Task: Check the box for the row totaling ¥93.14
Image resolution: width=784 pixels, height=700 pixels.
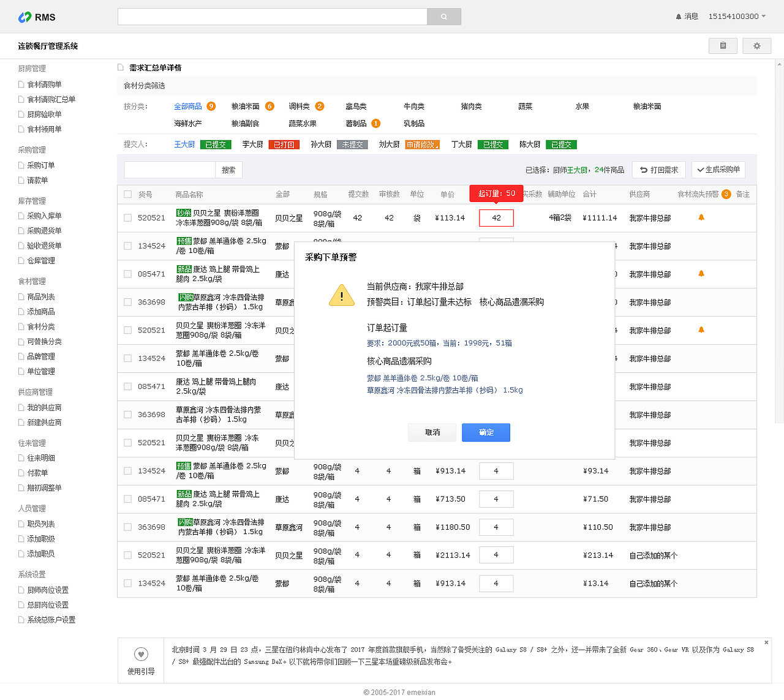Action: pyautogui.click(x=127, y=471)
